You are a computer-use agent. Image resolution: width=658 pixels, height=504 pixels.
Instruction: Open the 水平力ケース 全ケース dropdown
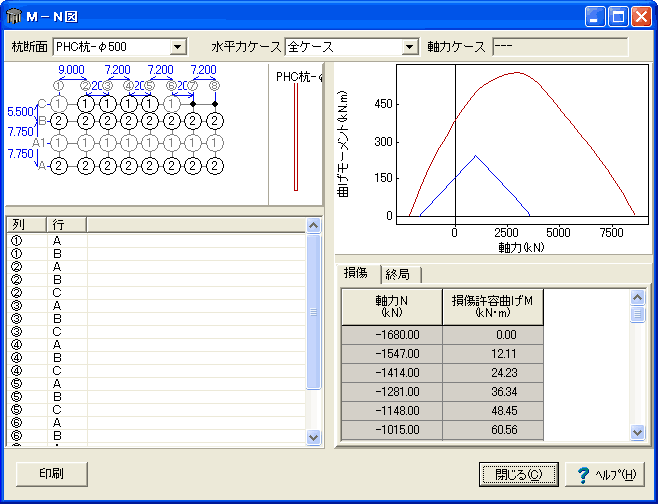409,47
